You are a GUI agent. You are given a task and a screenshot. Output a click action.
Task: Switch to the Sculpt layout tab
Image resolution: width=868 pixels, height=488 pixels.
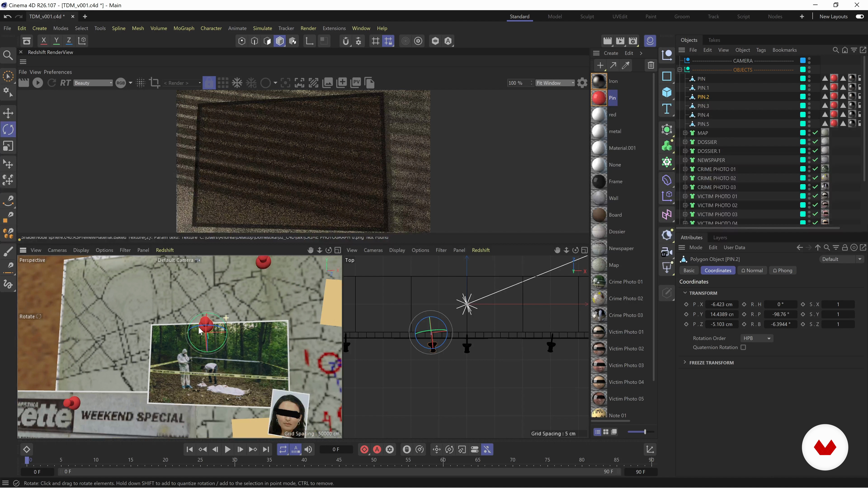587,16
